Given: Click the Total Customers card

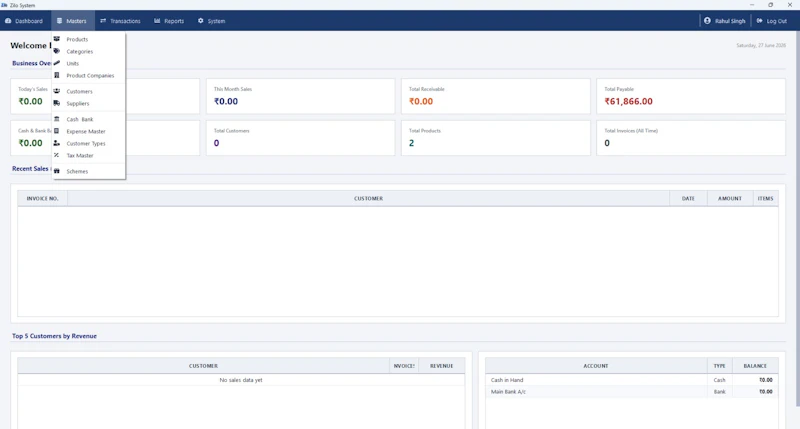Looking at the screenshot, I should pos(301,138).
